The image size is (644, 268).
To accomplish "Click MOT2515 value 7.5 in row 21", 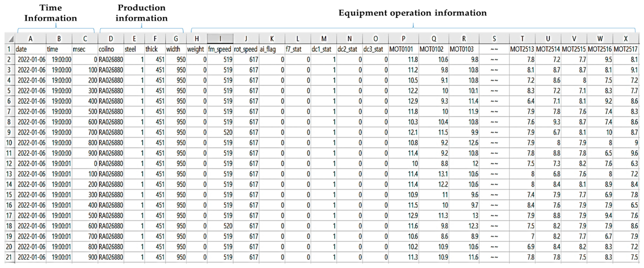I will point(574,257).
